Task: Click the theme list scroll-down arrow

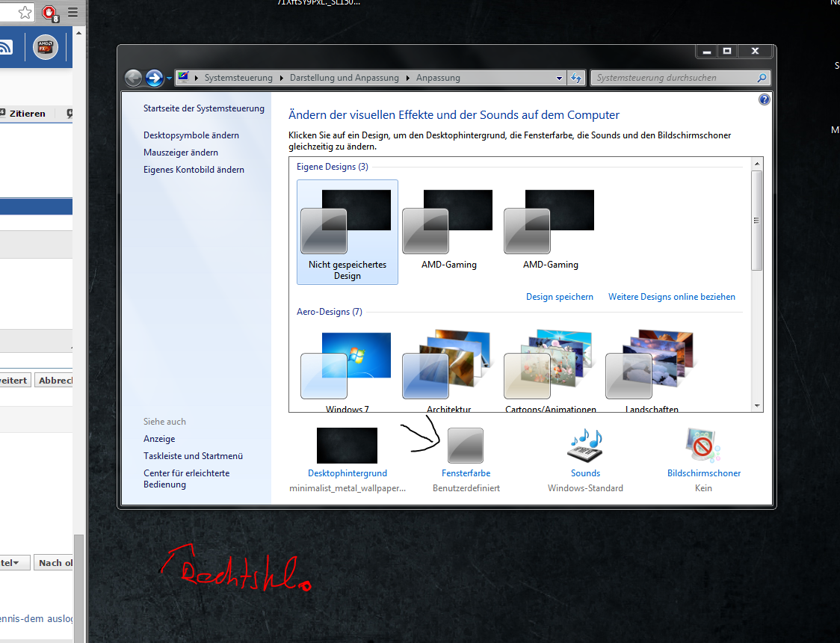Action: pos(757,406)
